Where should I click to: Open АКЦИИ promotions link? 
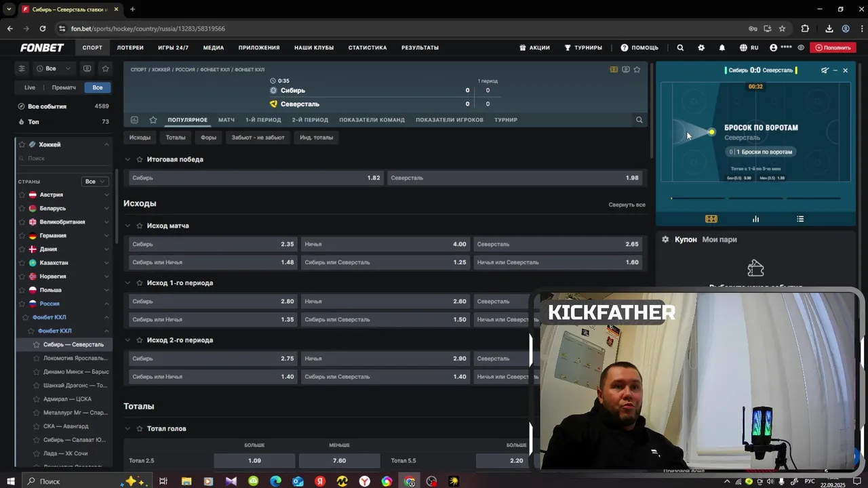tap(534, 47)
